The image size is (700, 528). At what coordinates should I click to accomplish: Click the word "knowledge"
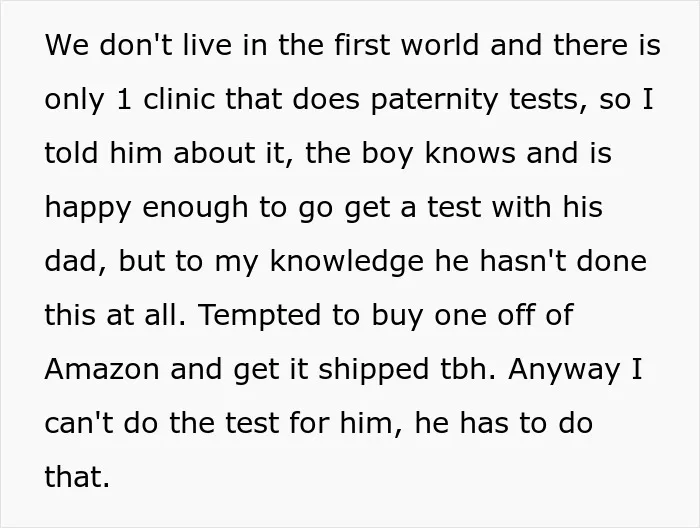point(346,262)
